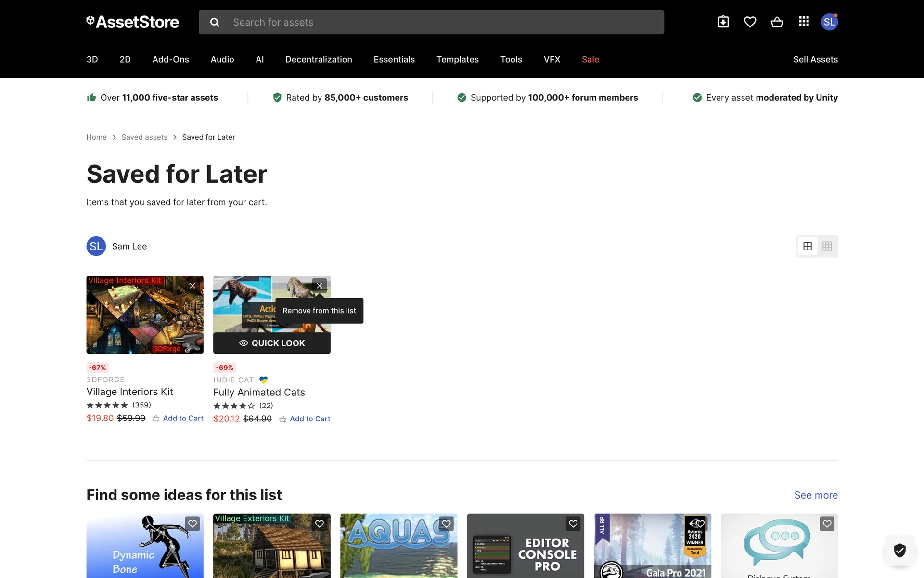Open the shopping cart basket icon

tap(777, 22)
